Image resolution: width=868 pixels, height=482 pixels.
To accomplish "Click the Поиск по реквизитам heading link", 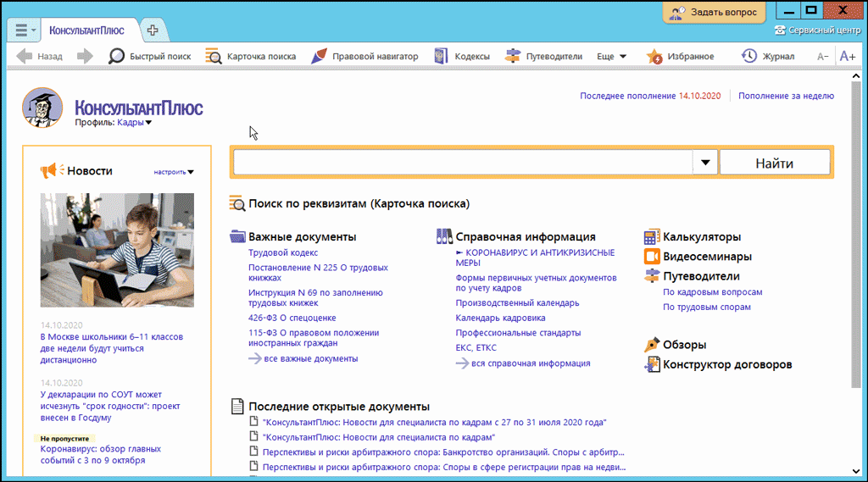I will (359, 203).
